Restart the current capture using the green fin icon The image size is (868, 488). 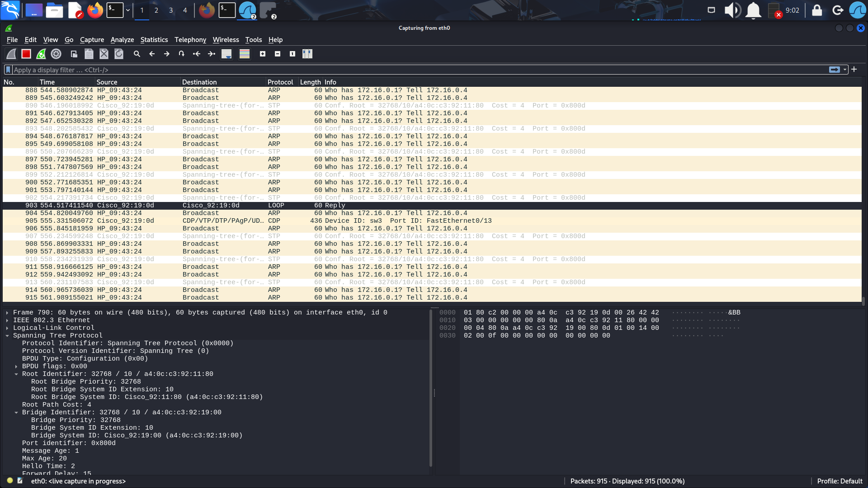point(41,54)
